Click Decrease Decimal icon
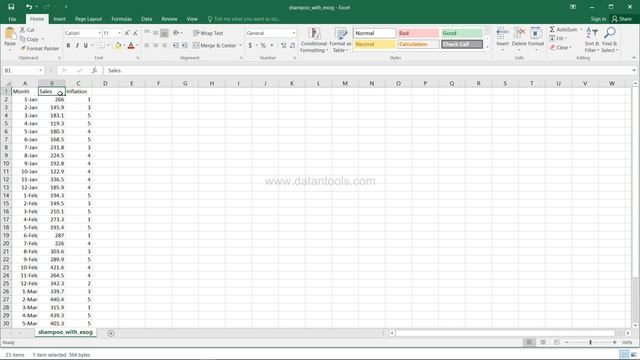640x360 pixels. point(292,45)
